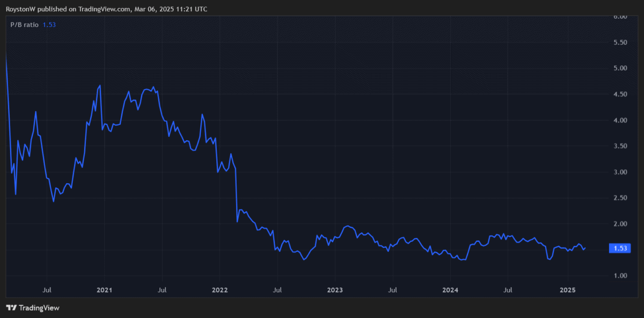Viewport: 644px width, 318px height.
Task: Click the 3.00 price scale label
Action: (x=620, y=172)
